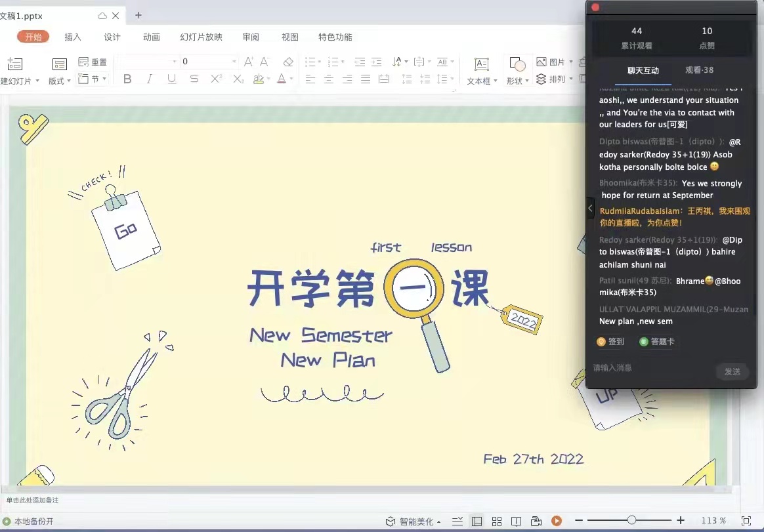Collapse the live chat side panel
Viewport: 764px width, 532px height.
pyautogui.click(x=590, y=209)
